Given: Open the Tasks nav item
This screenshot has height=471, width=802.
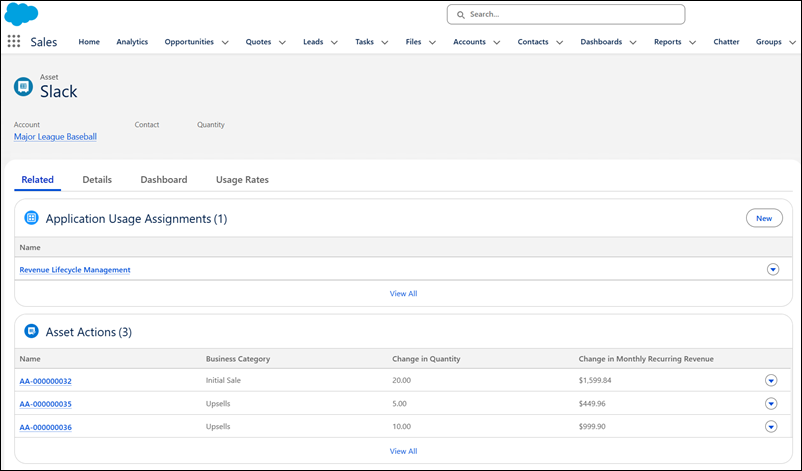Looking at the screenshot, I should click(365, 42).
